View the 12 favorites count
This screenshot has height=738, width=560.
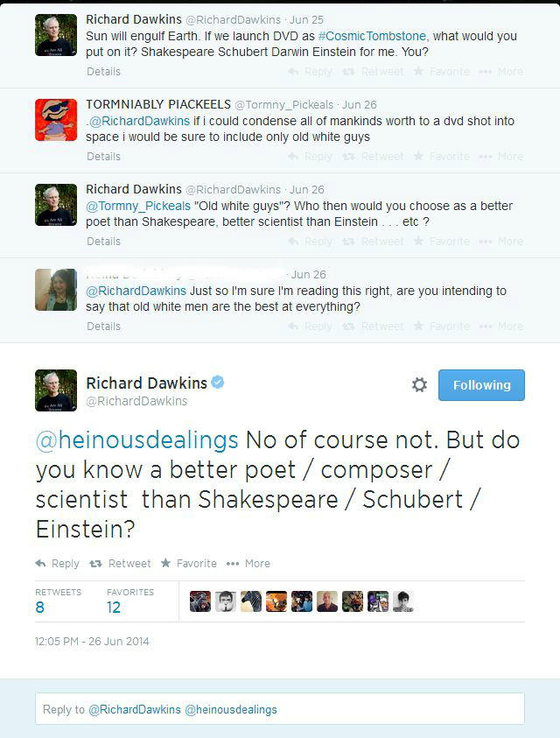click(x=114, y=608)
